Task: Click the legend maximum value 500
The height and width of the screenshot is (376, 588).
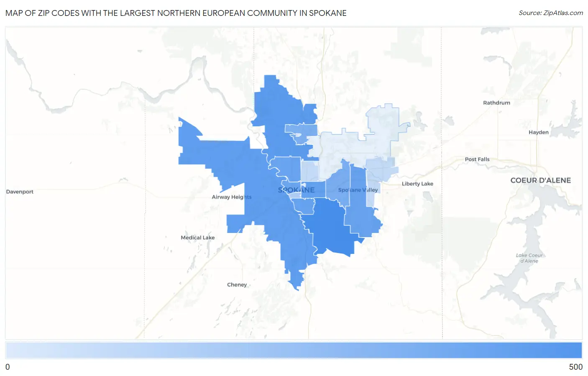Action: tap(575, 367)
